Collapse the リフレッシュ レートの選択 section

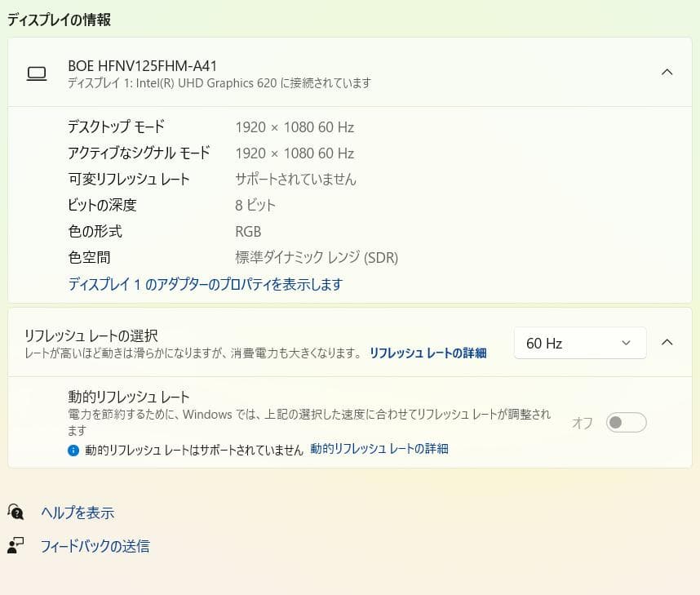668,342
